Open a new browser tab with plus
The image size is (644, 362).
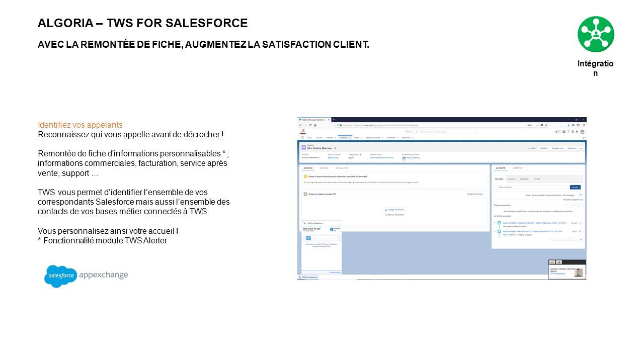(334, 120)
